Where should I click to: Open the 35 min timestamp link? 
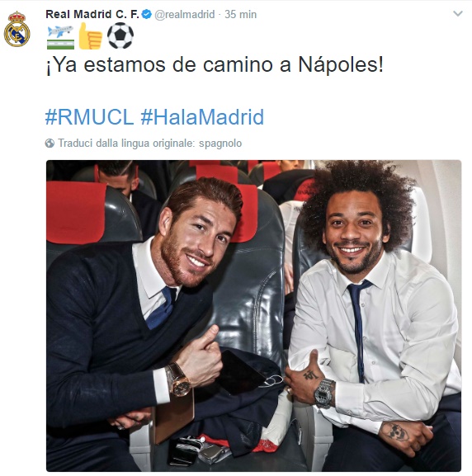click(241, 14)
